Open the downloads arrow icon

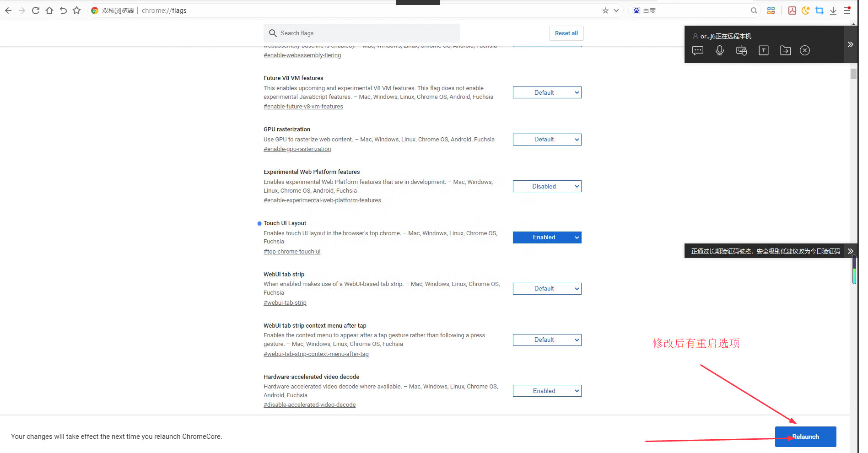coord(833,11)
